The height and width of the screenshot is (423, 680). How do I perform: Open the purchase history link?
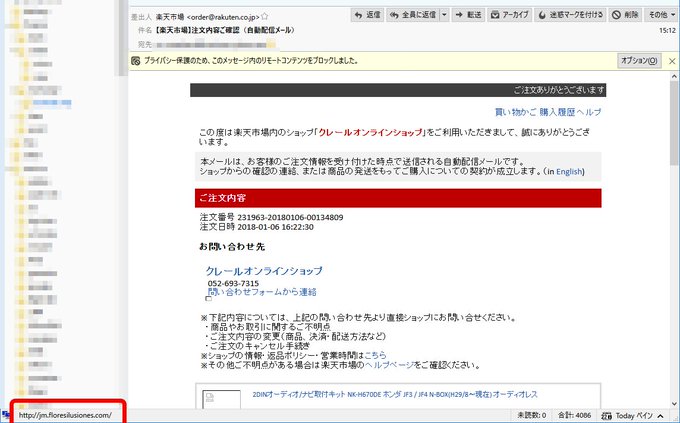(x=557, y=112)
